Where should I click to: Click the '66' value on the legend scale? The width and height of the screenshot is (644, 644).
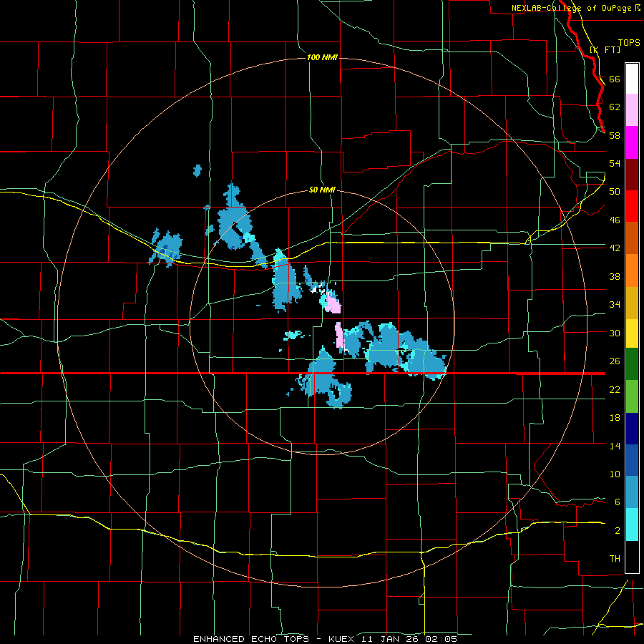(615, 79)
